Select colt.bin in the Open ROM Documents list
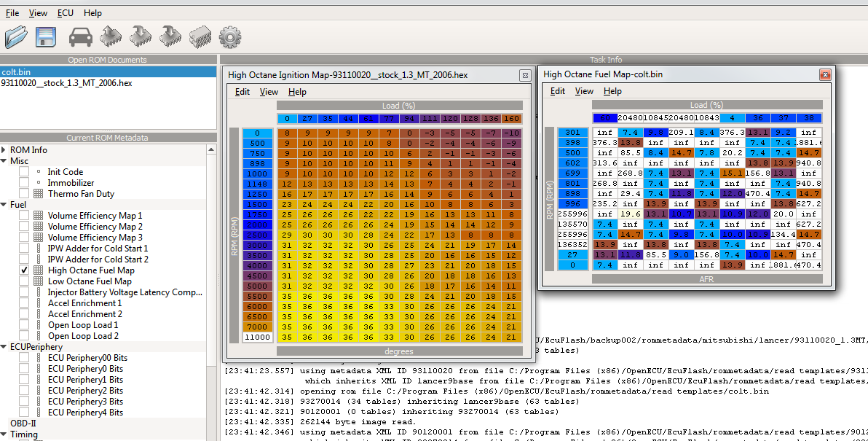Image resolution: width=868 pixels, height=441 pixels. pyautogui.click(x=15, y=72)
